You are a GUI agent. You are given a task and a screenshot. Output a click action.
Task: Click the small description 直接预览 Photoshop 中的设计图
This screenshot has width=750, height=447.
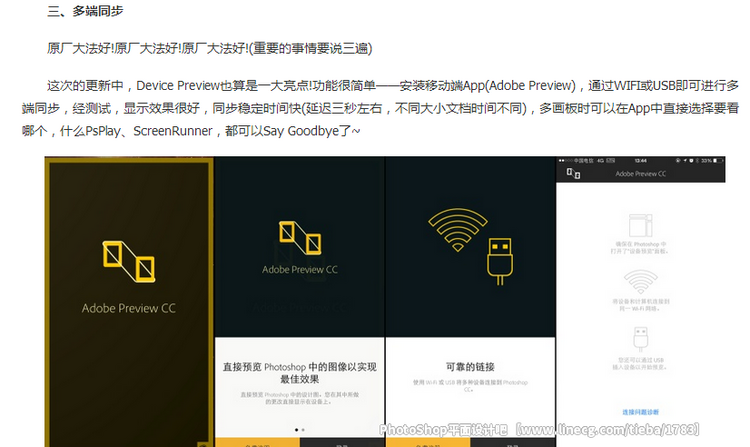[299, 398]
